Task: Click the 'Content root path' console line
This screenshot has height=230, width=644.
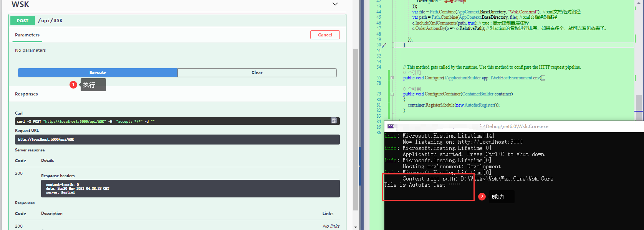Action: 478,179
